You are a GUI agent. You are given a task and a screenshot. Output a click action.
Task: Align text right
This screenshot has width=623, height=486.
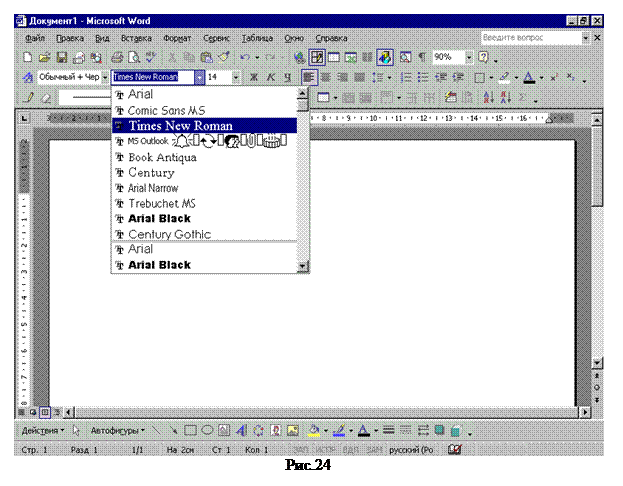(342, 77)
